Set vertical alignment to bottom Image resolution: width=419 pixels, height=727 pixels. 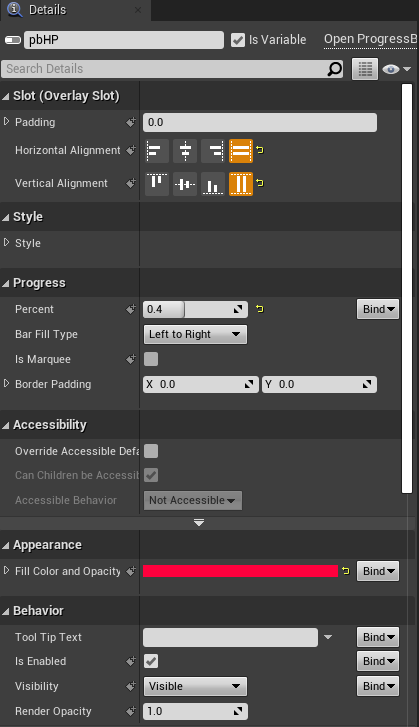pos(213,184)
